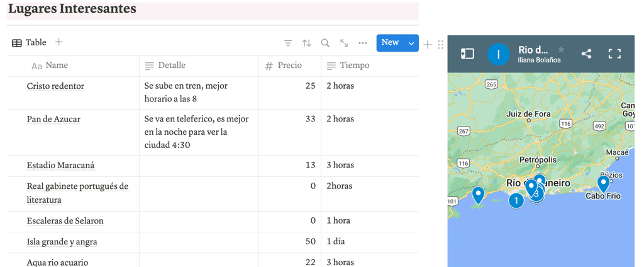Open the Estadio Maracaná entry
644x267 pixels.
[61, 166]
